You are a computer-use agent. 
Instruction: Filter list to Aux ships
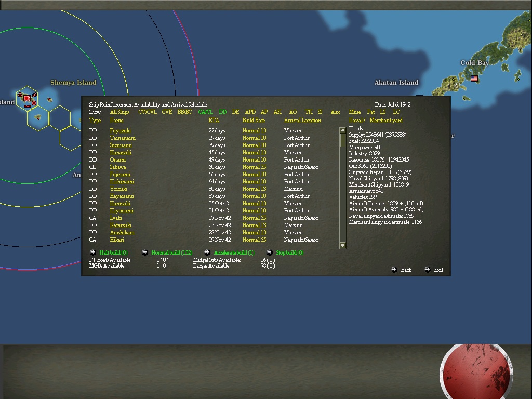click(335, 112)
